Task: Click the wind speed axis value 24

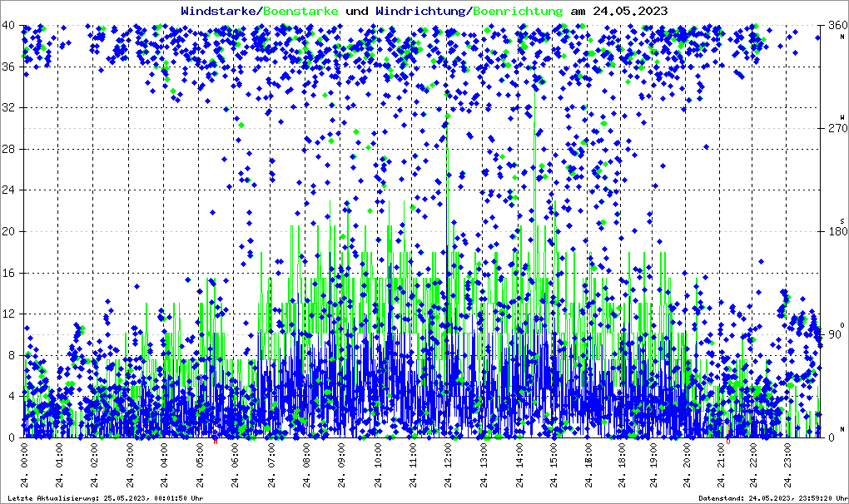Action: 8,190
